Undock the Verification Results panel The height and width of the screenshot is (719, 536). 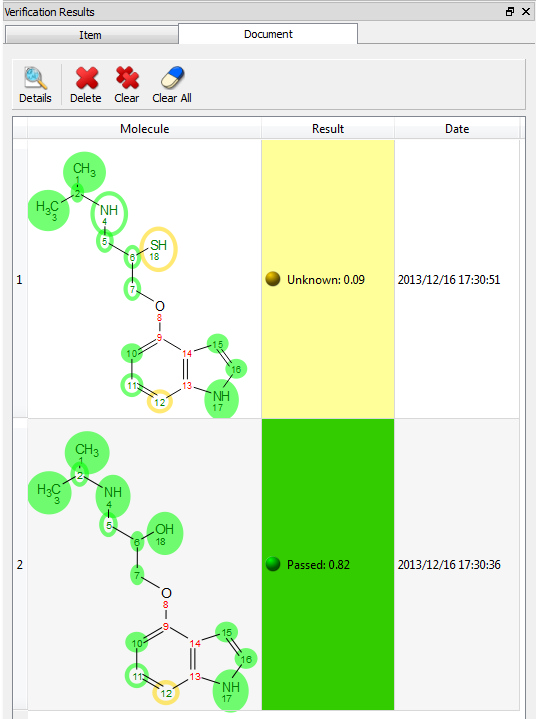(510, 11)
